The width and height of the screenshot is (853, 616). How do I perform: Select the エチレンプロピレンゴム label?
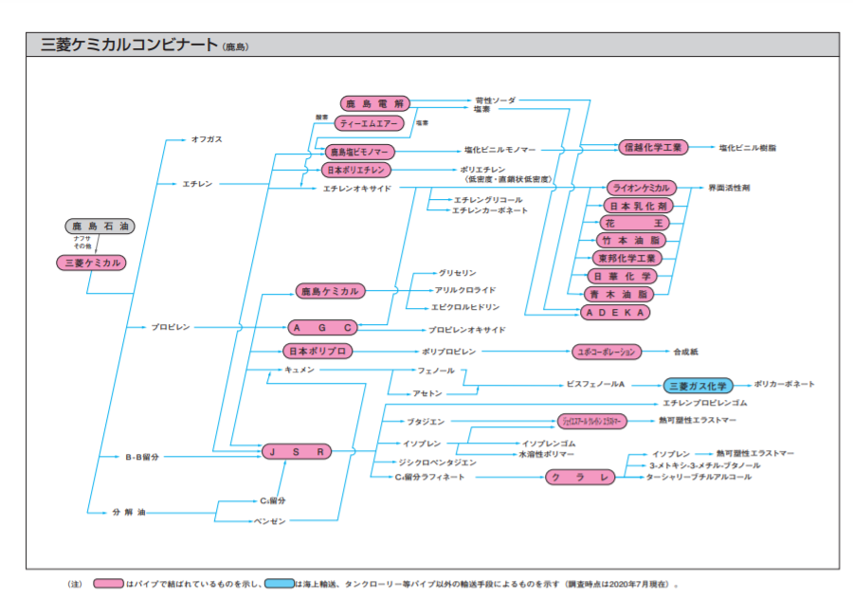pos(705,403)
